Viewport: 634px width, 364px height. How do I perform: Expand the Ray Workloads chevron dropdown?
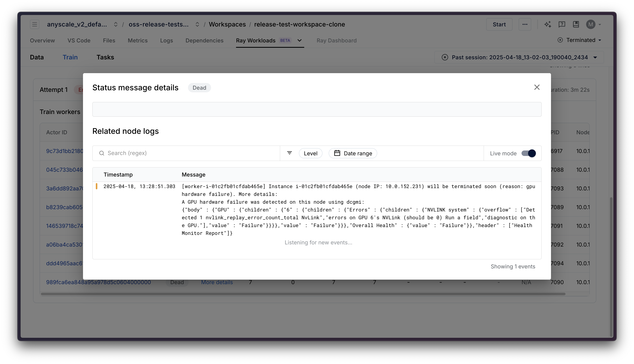pos(299,41)
